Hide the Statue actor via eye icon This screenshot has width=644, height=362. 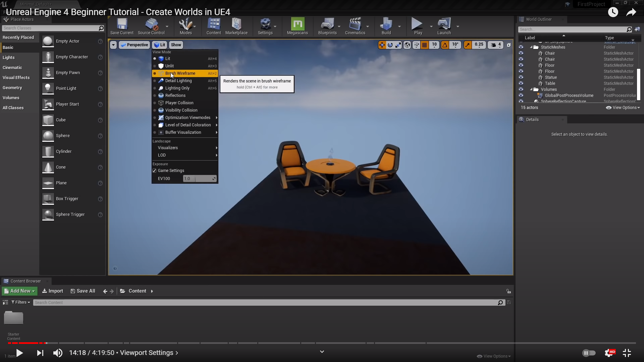(521, 77)
